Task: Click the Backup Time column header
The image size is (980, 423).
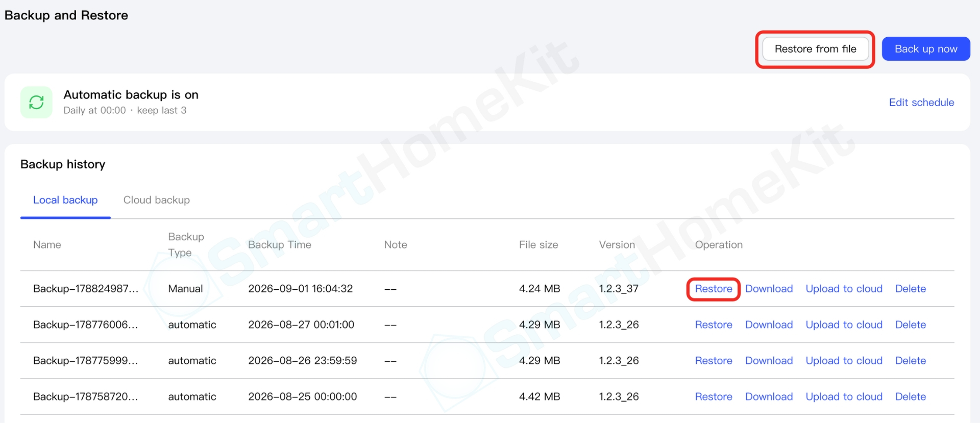Action: point(279,245)
